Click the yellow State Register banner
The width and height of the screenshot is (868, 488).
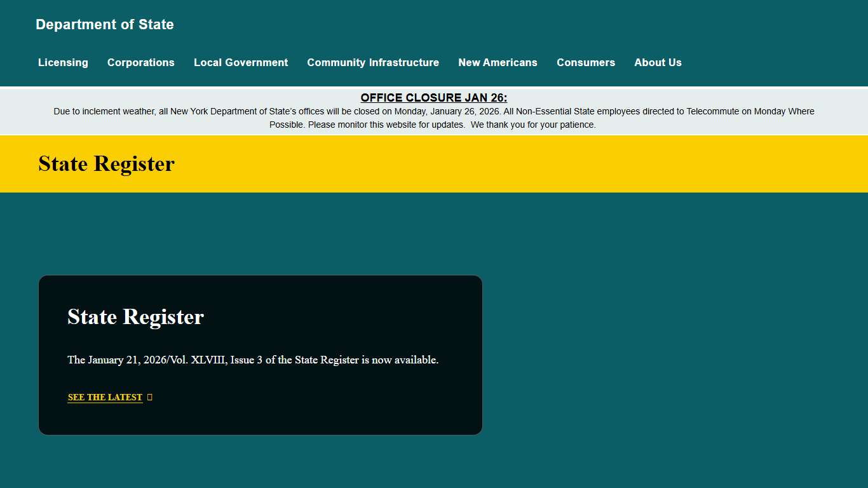pos(572,163)
